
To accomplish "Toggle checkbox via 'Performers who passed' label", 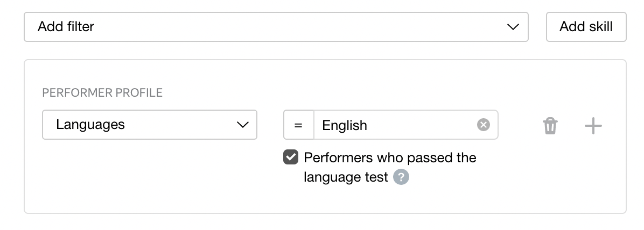I will 390,157.
